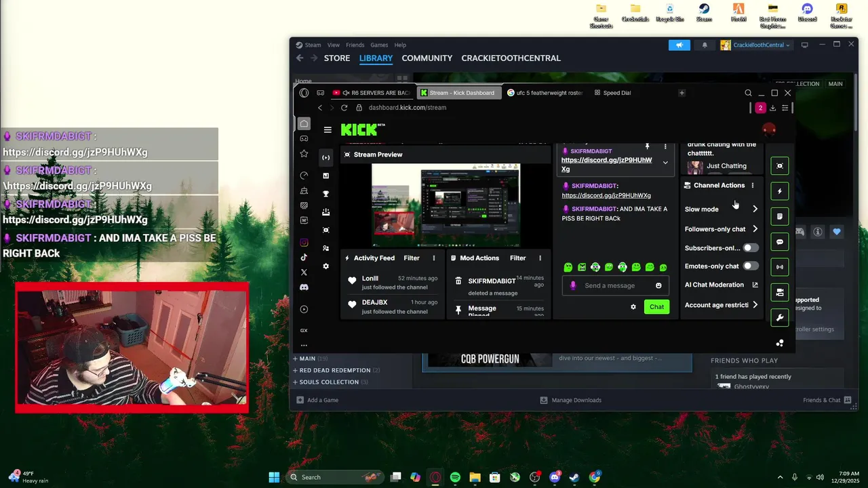Click the Quick Actions lightning widget button
Image resolution: width=868 pixels, height=488 pixels.
pyautogui.click(x=780, y=191)
